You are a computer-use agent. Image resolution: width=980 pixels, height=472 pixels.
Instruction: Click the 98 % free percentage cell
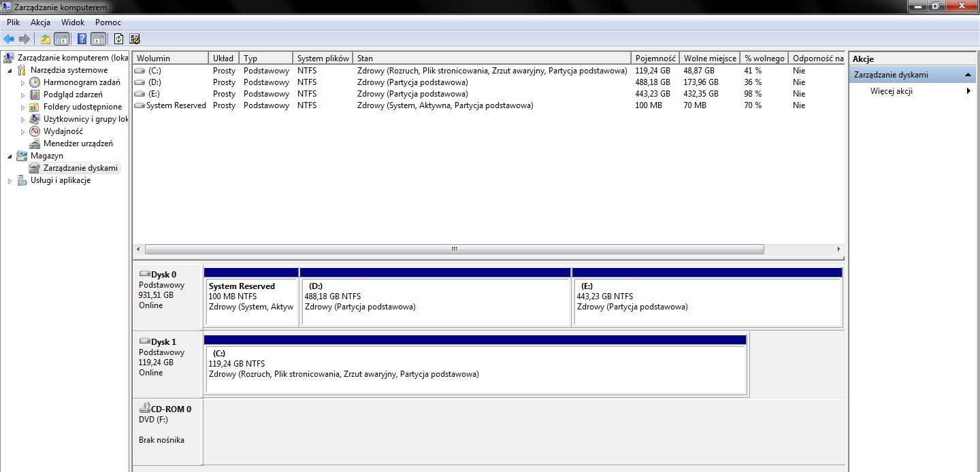(x=753, y=94)
